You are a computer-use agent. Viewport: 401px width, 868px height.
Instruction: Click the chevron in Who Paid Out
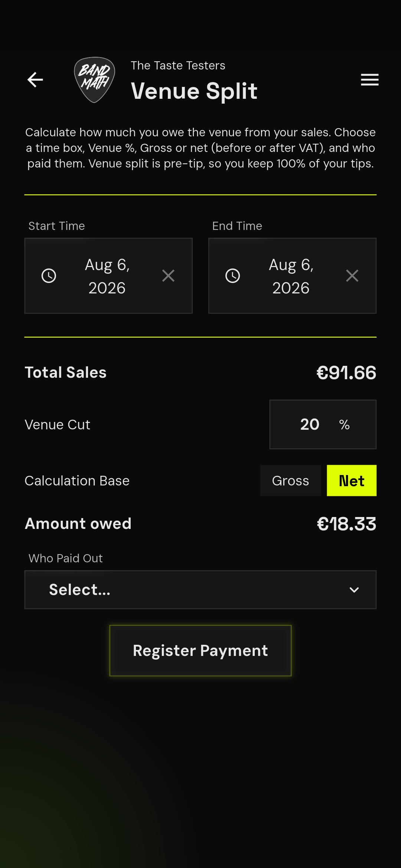coord(354,590)
